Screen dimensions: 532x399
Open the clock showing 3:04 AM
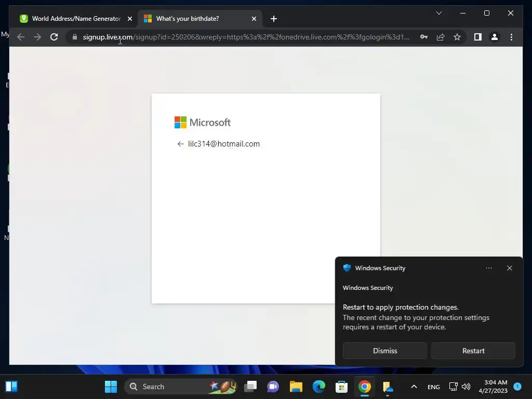tap(493, 387)
